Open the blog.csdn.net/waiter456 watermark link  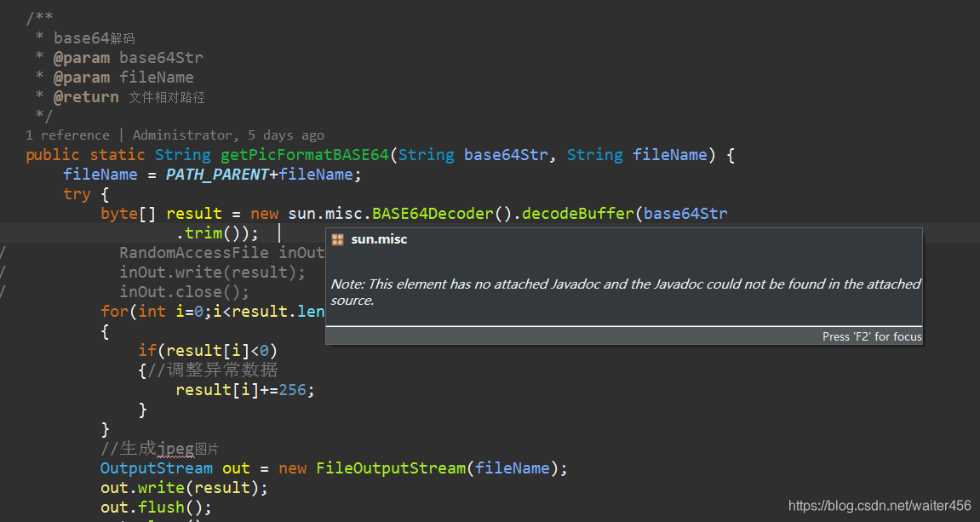click(878, 505)
